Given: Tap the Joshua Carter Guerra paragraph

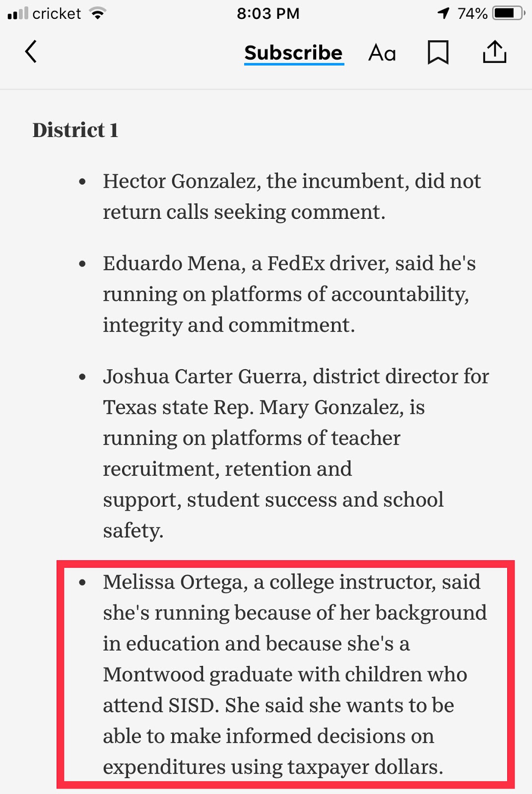Looking at the screenshot, I should pos(295,453).
